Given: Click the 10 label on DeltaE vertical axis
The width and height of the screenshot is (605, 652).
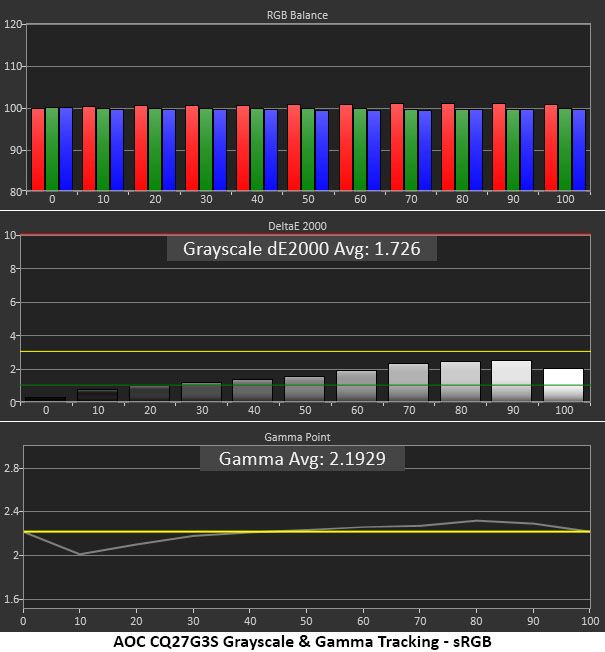Looking at the screenshot, I should pos(10,235).
